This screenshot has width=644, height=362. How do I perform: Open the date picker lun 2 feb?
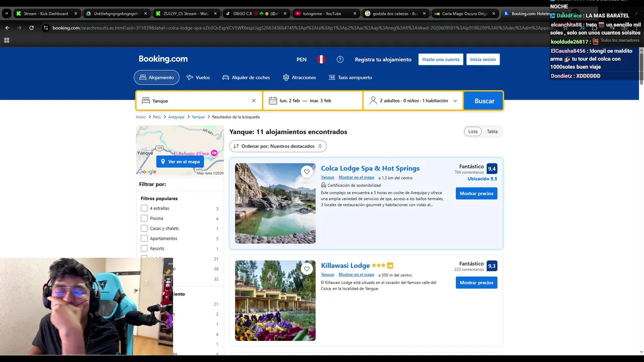point(312,101)
